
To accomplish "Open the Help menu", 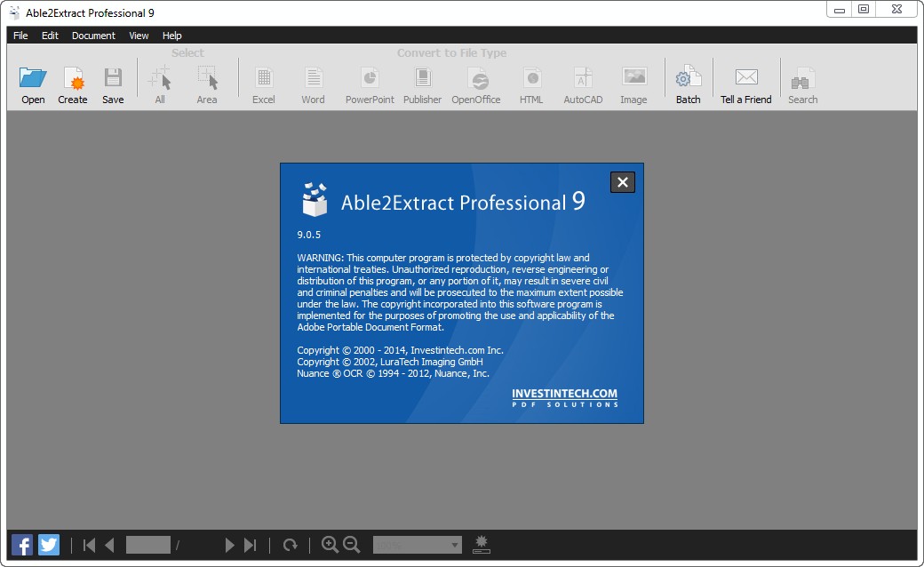I will [172, 36].
